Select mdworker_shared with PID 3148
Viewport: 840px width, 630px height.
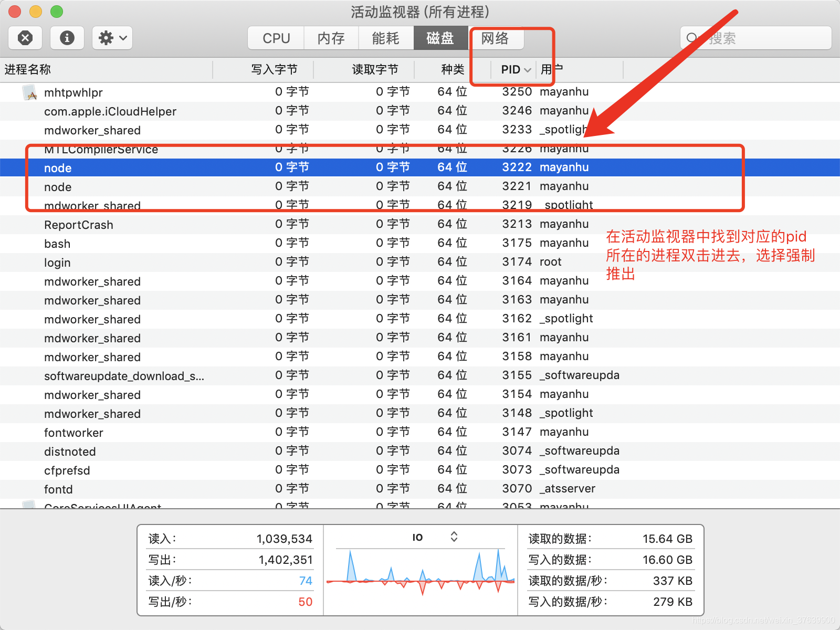(420, 413)
